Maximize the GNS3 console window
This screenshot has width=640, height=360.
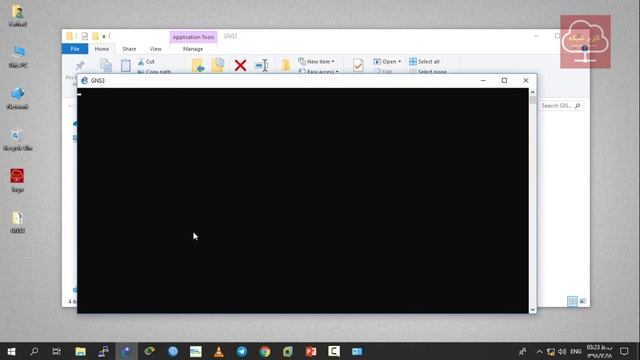coord(504,80)
